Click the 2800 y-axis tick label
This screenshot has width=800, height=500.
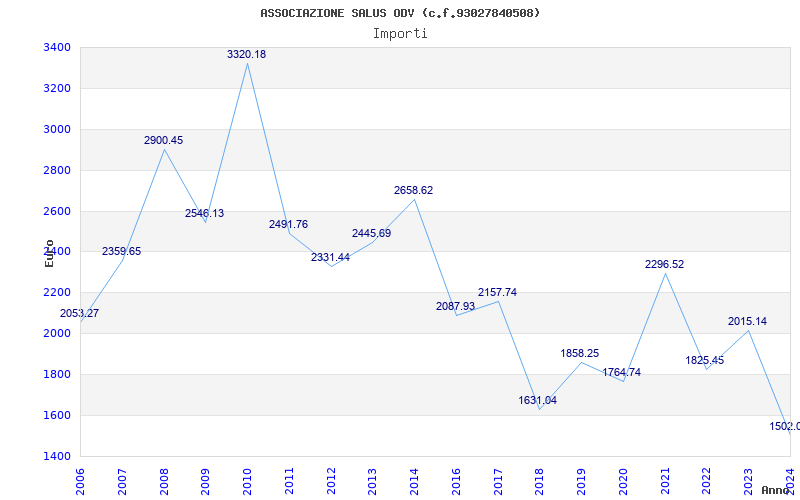pyautogui.click(x=57, y=170)
